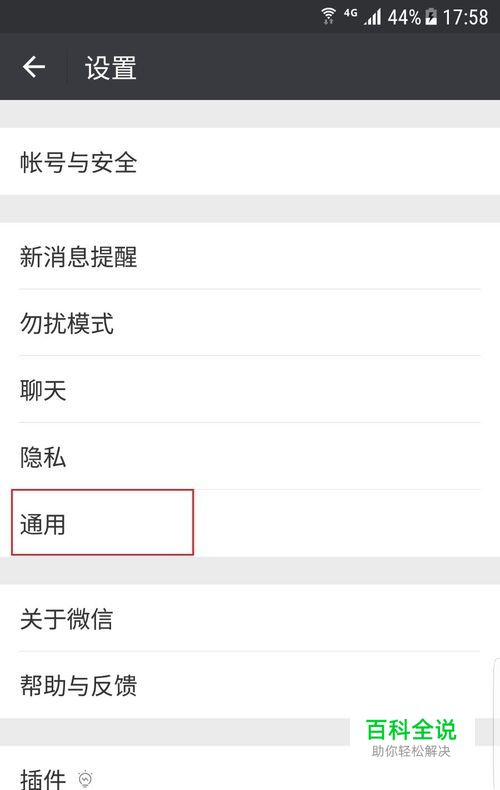Tap the 设置 page title
The image size is (500, 790).
(x=111, y=68)
